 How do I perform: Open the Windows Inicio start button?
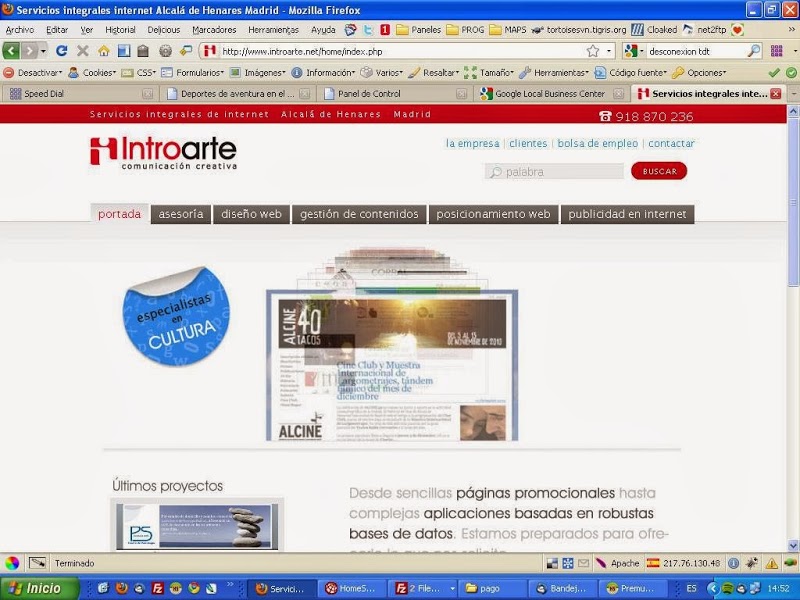coord(40,588)
